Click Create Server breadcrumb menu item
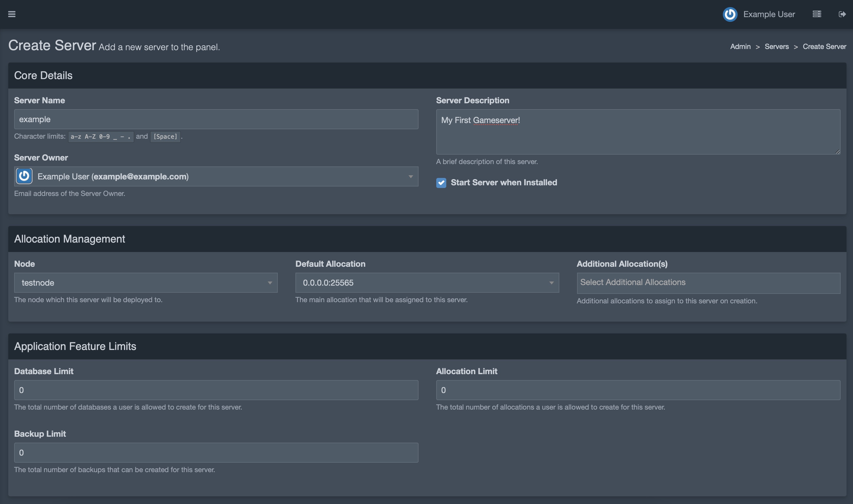The height and width of the screenshot is (504, 853). [824, 47]
